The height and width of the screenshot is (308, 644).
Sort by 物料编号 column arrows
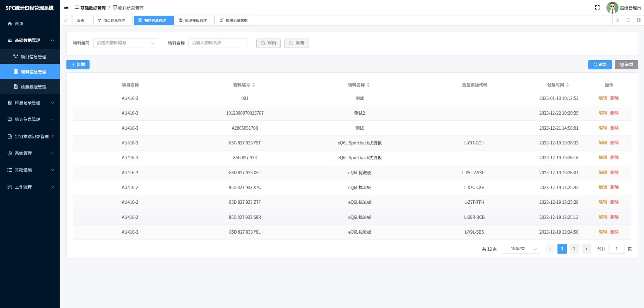point(254,85)
